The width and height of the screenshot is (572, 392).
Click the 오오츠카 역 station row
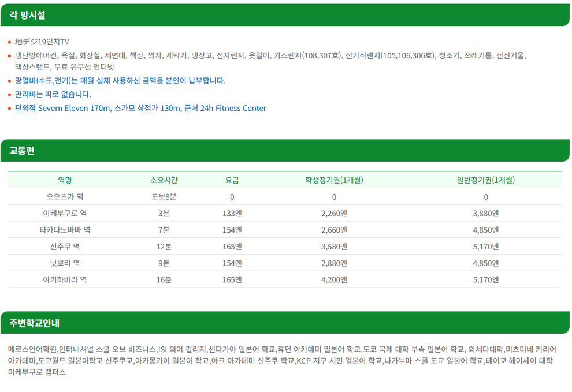click(x=285, y=196)
